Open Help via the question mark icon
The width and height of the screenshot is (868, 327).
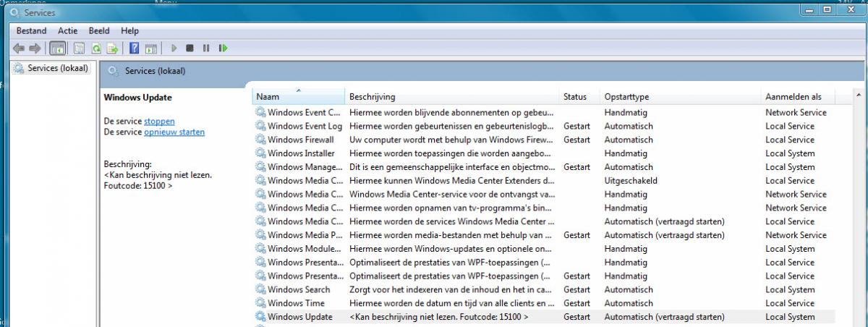[134, 48]
